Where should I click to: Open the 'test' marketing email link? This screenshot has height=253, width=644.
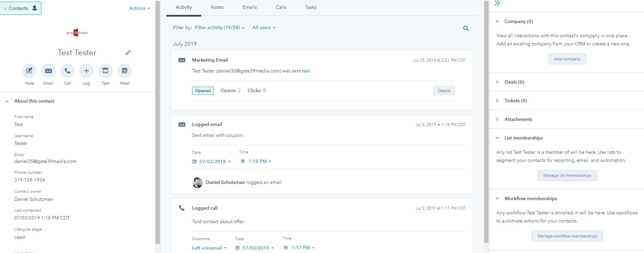(306, 71)
